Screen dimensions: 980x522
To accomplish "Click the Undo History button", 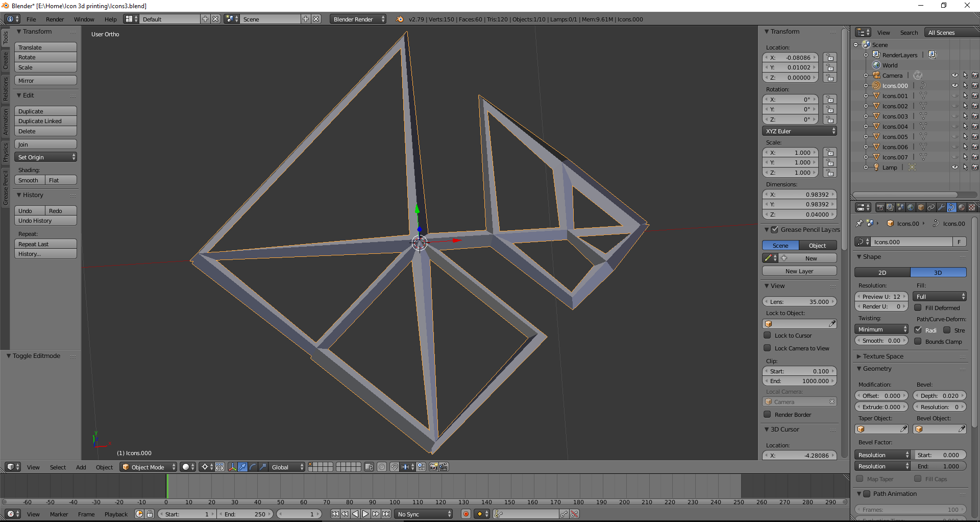I will [x=45, y=220].
